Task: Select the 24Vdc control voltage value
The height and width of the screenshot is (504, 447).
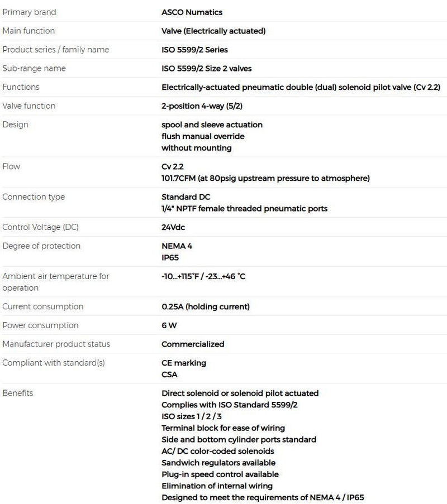Action: click(x=173, y=227)
